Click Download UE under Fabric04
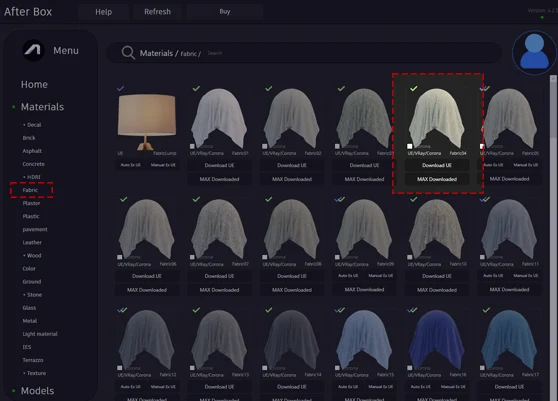Screen dimensions: 558x401 [x=437, y=165]
